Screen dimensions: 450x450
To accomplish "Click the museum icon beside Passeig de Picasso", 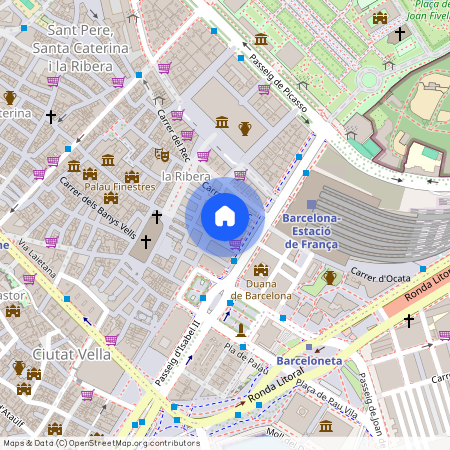I will tap(261, 39).
